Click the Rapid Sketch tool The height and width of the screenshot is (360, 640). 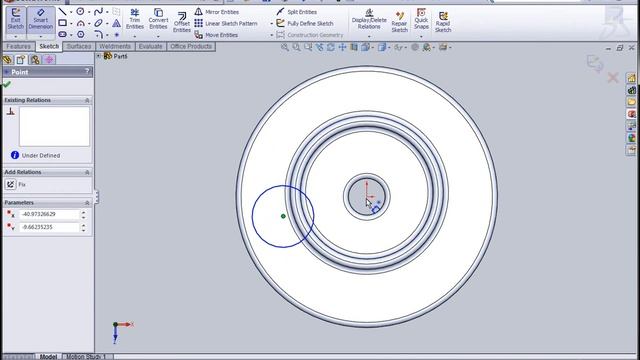click(443, 22)
